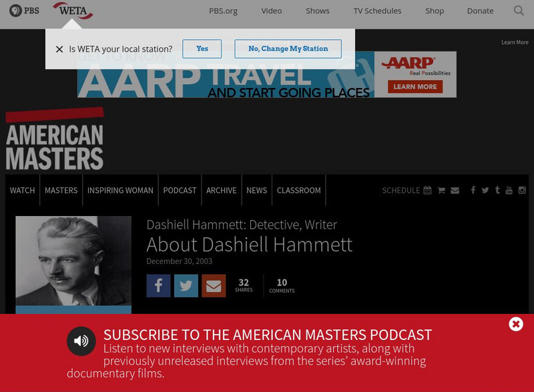Switch to the MASTERS tab
534x392 pixels.
[x=61, y=190]
